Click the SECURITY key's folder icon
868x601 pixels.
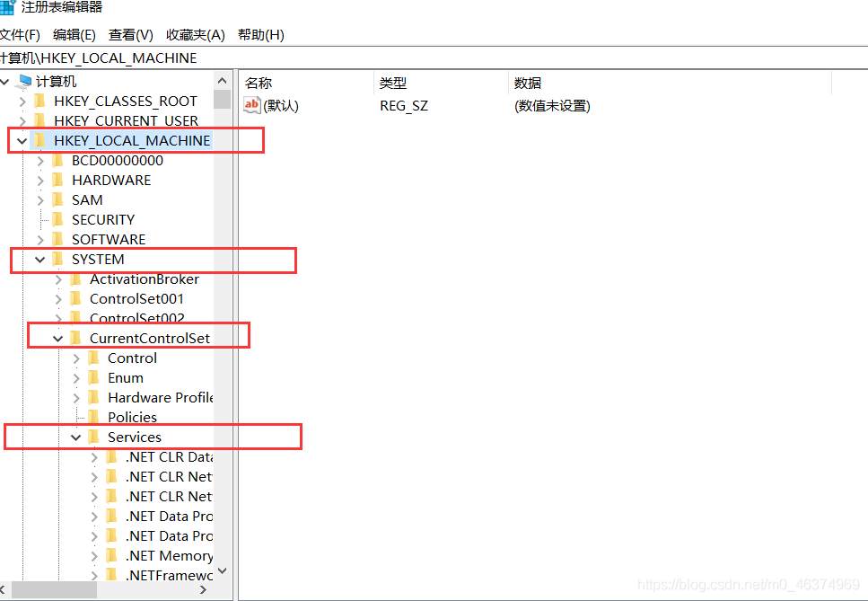pos(57,219)
